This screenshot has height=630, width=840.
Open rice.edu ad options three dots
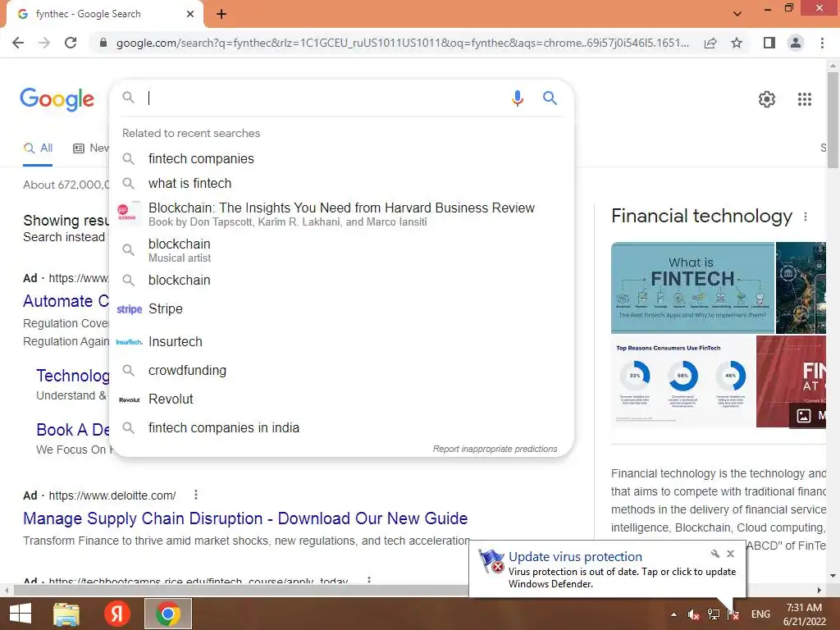click(x=368, y=580)
